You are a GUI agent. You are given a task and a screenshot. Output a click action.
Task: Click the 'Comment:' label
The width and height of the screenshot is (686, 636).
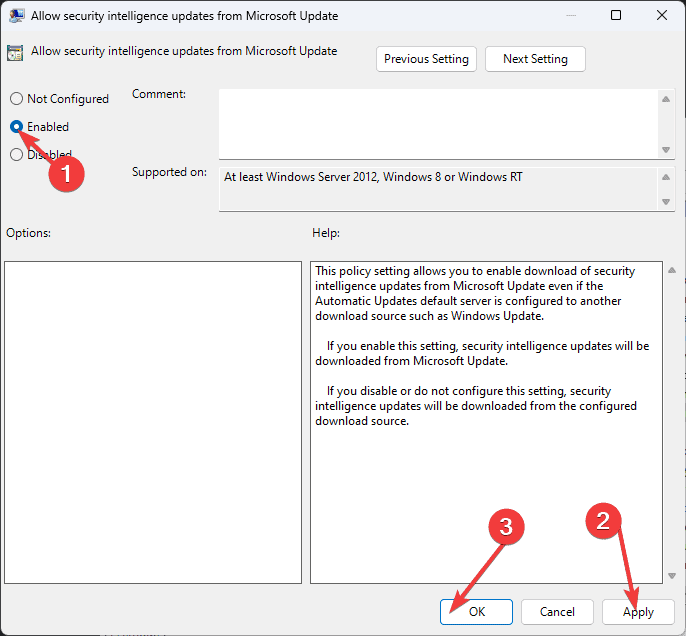tap(159, 94)
